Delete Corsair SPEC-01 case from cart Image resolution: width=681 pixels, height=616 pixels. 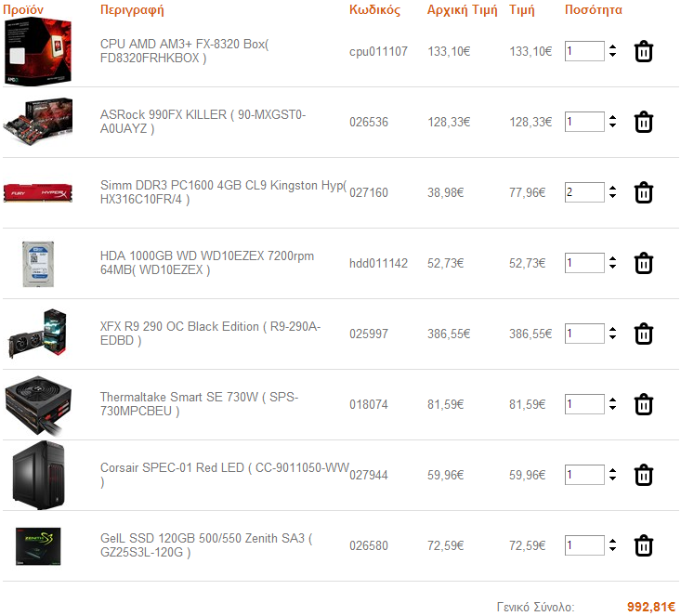coord(643,476)
